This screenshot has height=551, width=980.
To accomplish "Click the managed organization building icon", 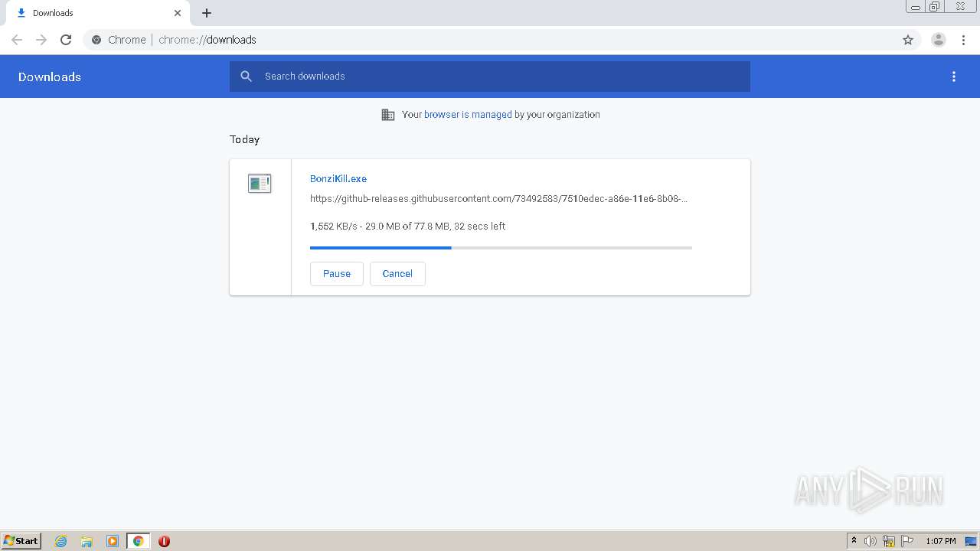I will click(x=388, y=115).
